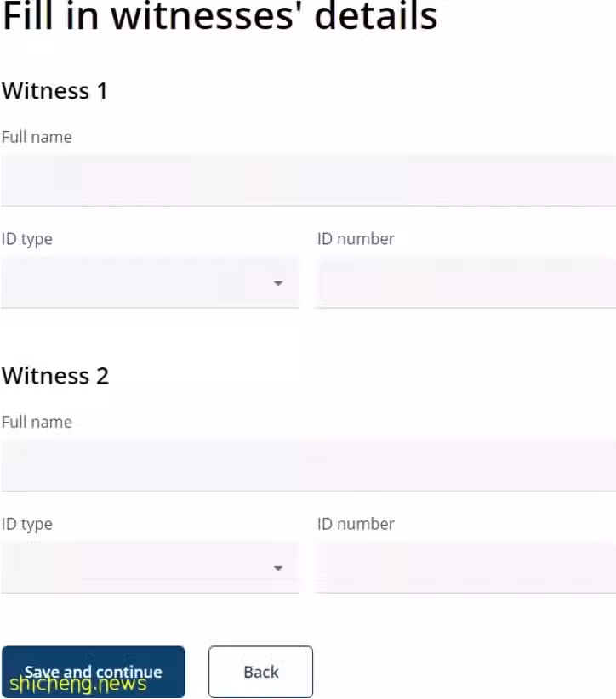Click the Witness 1 section heading
Image resolution: width=616 pixels, height=699 pixels.
click(54, 91)
